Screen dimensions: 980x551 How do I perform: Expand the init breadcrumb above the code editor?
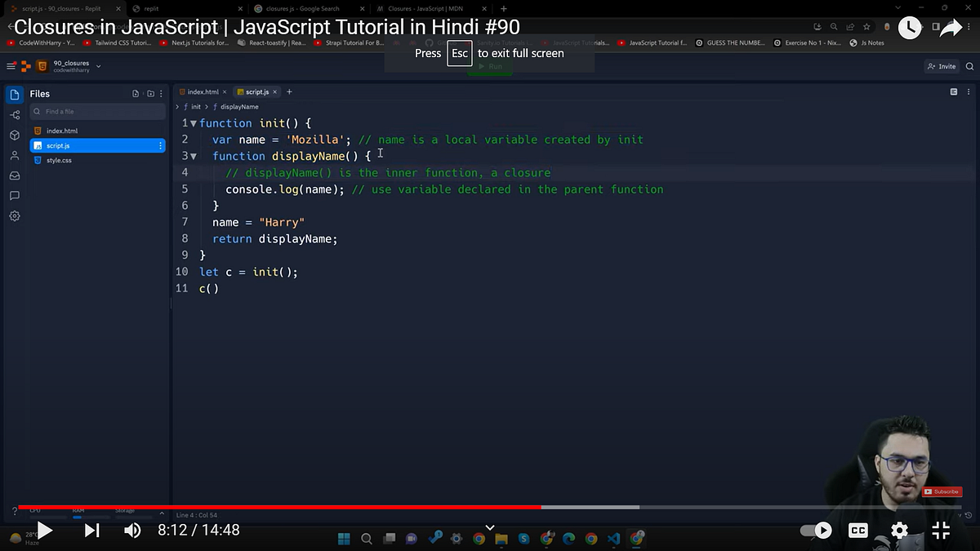[194, 106]
